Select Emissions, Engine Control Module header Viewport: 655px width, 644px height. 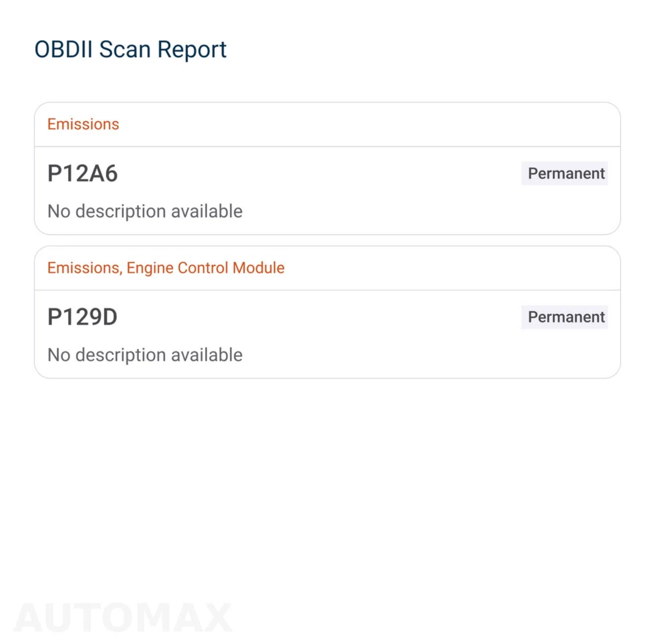tap(166, 268)
